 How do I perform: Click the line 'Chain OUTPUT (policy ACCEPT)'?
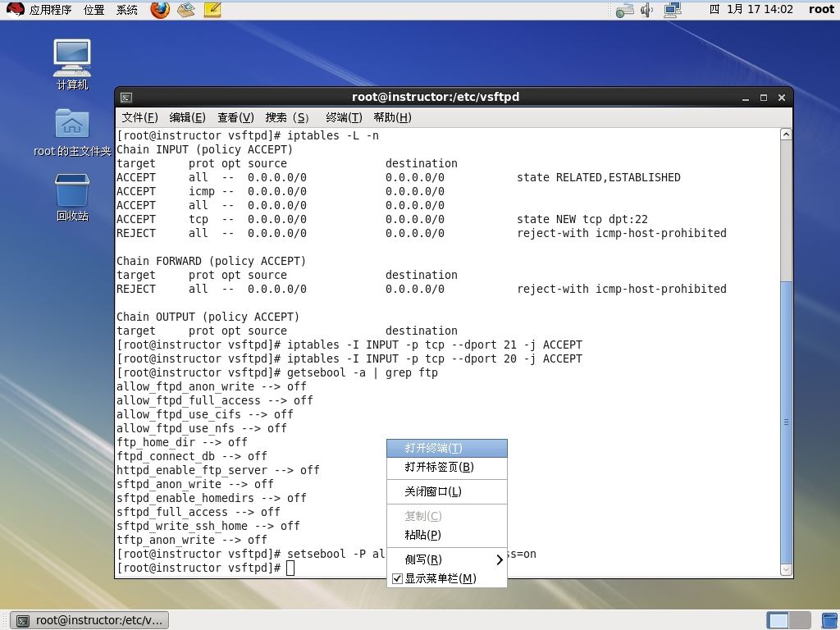(x=208, y=317)
